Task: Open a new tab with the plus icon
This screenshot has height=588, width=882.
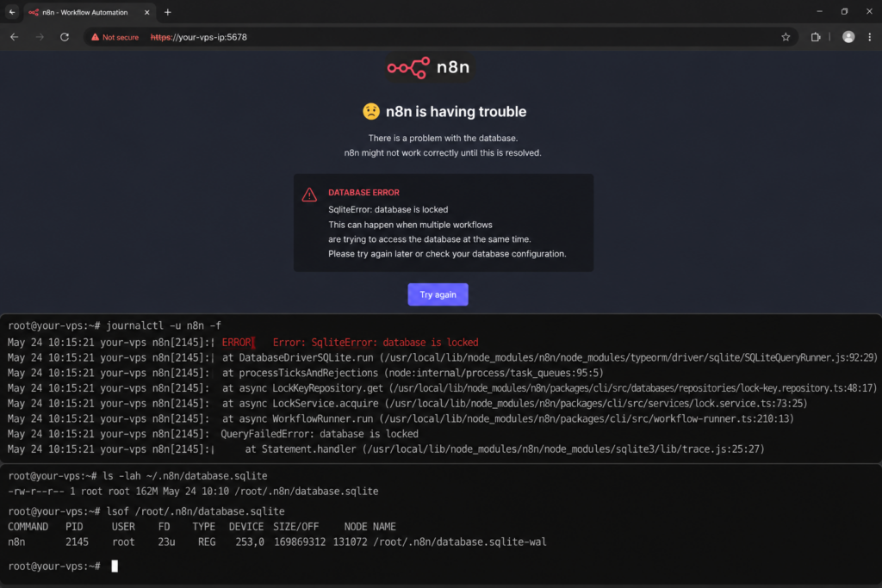Action: (x=168, y=12)
